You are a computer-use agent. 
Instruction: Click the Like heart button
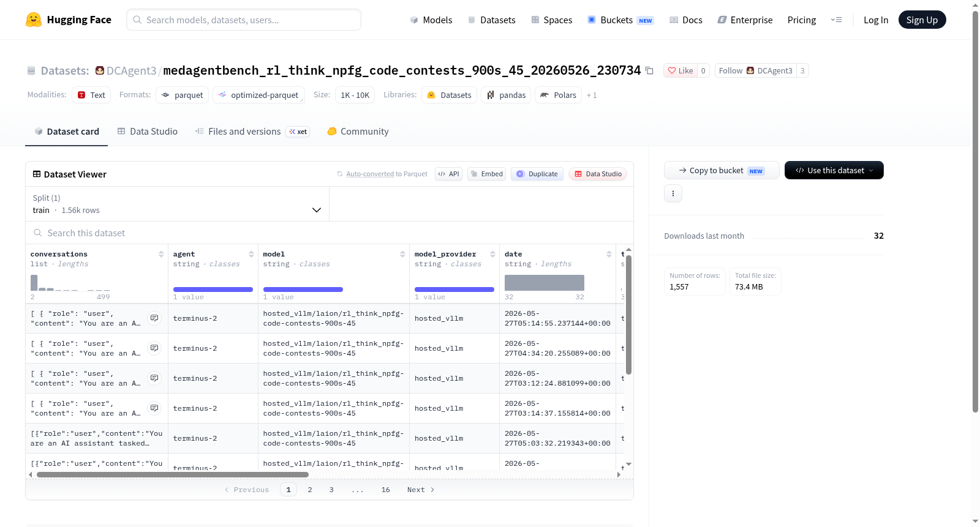tap(680, 70)
